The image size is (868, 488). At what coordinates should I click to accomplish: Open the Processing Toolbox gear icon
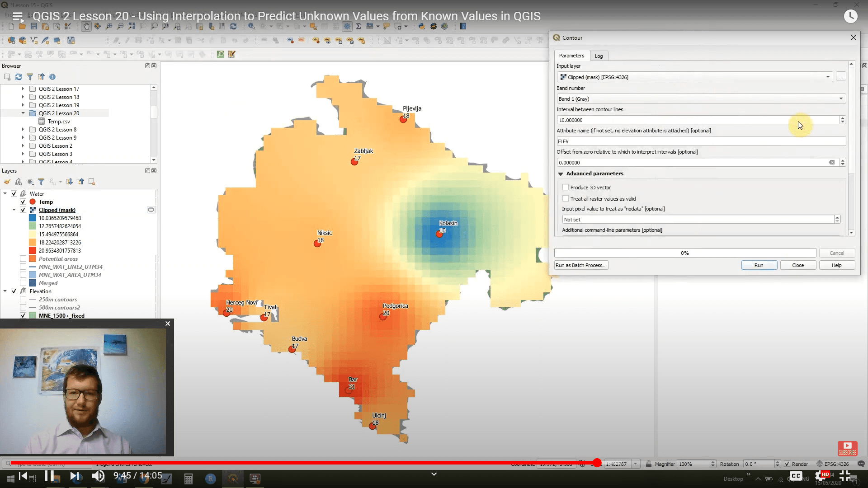click(347, 26)
